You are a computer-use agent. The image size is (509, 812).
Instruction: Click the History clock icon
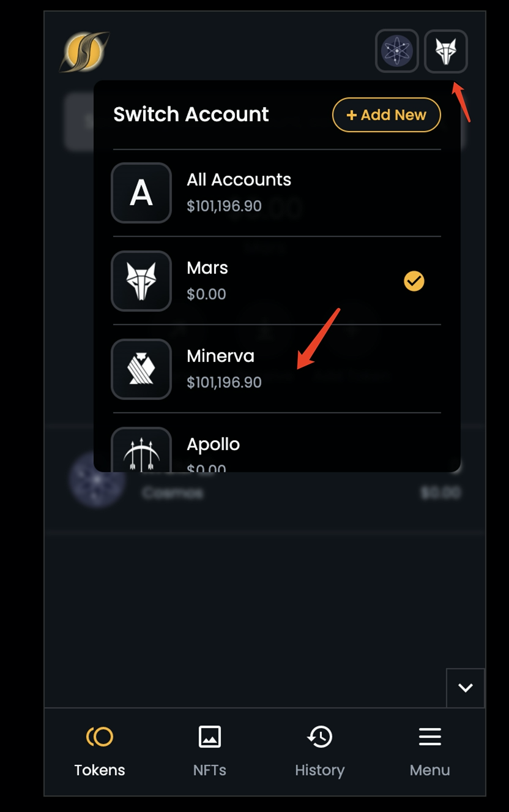coord(320,737)
